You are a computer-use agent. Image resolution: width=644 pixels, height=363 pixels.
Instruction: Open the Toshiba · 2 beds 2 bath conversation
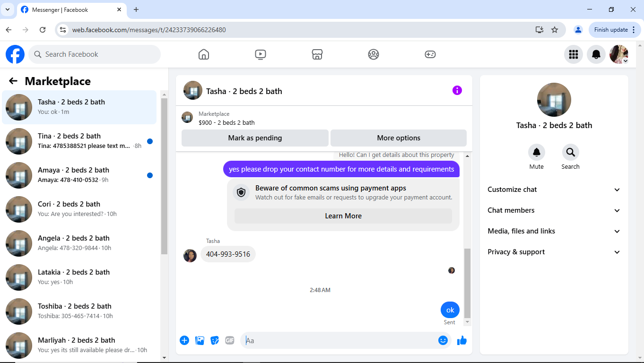(x=79, y=311)
